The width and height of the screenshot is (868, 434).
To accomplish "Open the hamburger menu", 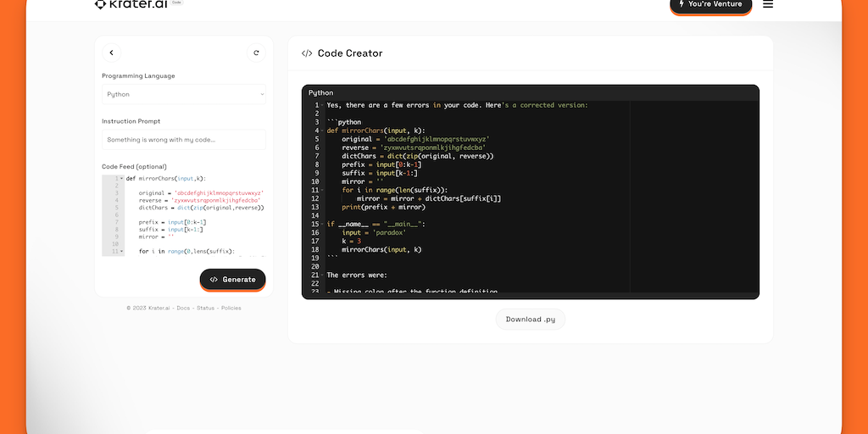I will click(x=768, y=4).
